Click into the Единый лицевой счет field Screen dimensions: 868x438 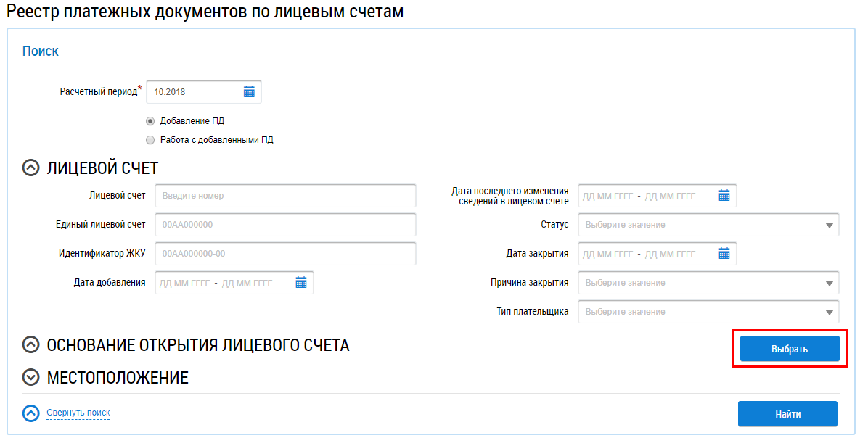(x=285, y=225)
